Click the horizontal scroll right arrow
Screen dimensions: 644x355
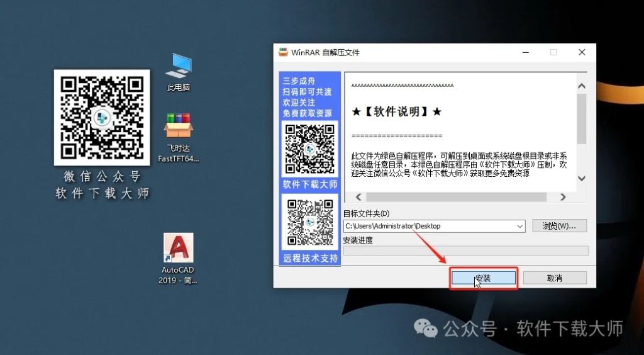[563, 197]
